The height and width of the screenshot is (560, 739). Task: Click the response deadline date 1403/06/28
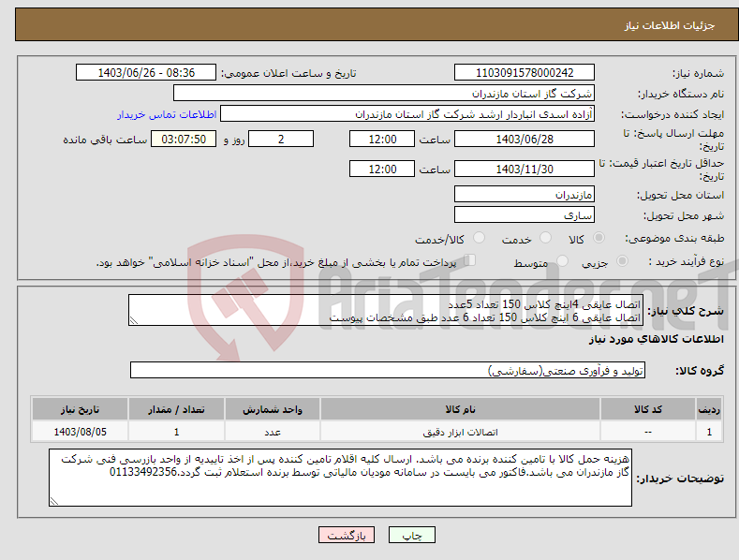coord(525,139)
